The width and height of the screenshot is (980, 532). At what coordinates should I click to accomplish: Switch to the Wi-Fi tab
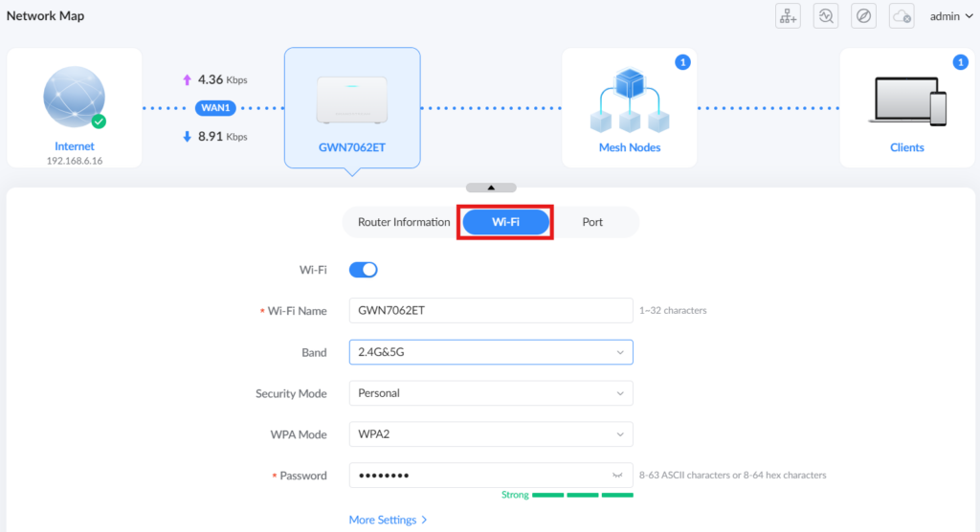point(505,222)
